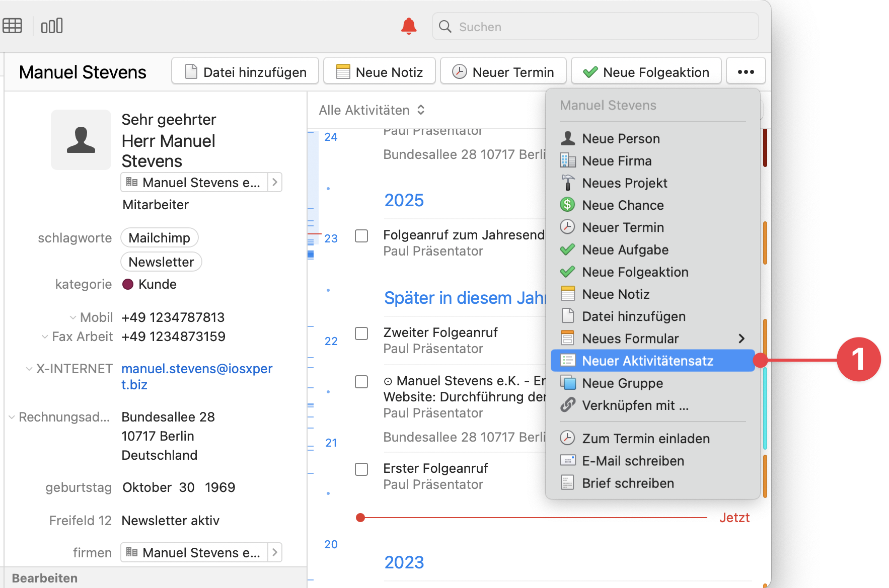Expand the Neues Formular submenu arrow

click(741, 339)
